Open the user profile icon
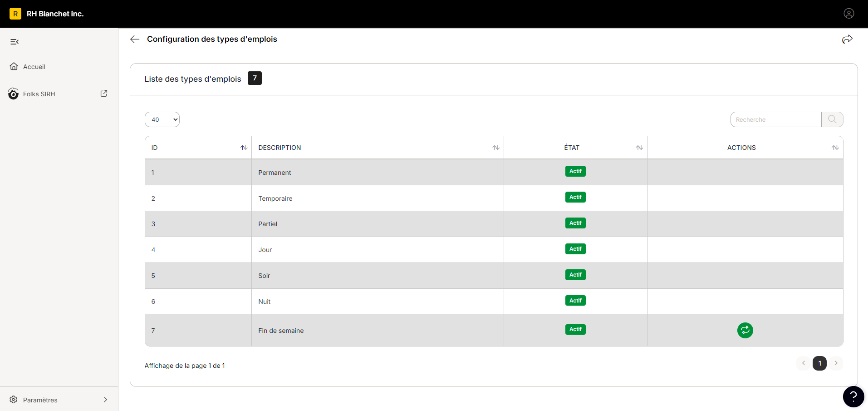This screenshot has width=868, height=411. coord(848,14)
